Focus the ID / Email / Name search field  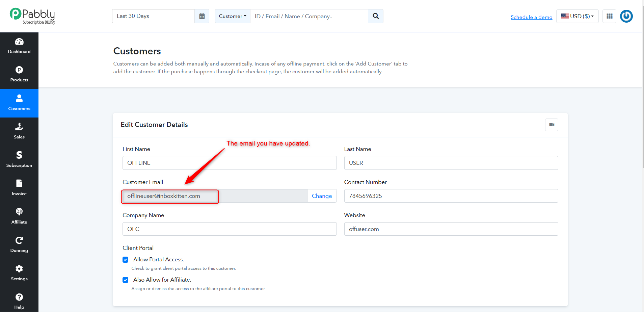click(x=309, y=16)
